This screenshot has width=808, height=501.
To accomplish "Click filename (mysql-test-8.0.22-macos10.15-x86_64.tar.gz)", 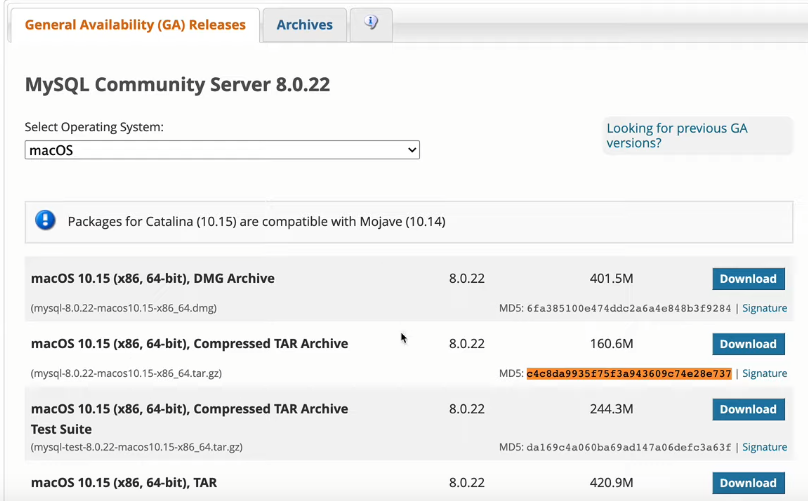I will click(137, 447).
